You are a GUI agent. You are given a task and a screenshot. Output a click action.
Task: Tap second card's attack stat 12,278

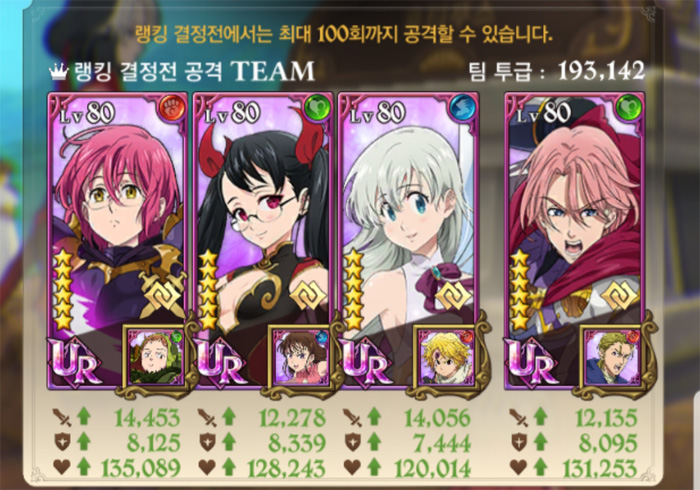292,418
